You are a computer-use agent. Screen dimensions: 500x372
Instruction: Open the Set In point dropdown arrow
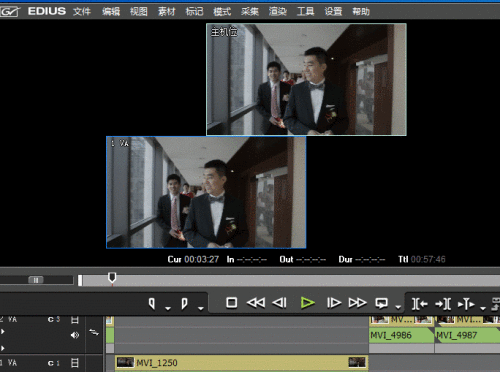168,308
